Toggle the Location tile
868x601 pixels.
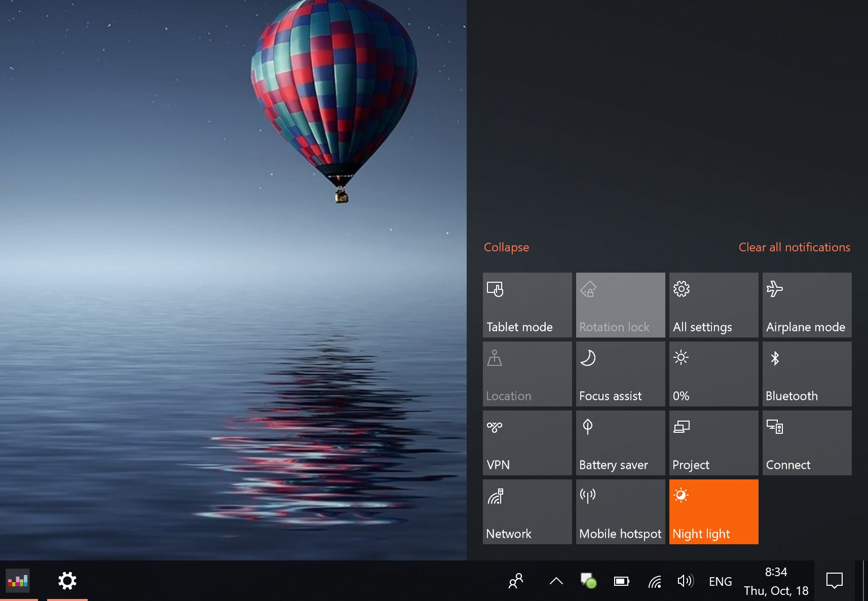[x=527, y=374]
